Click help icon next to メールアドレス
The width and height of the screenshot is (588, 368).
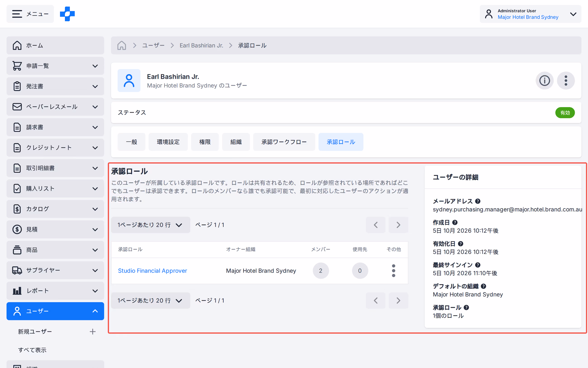coord(478,201)
